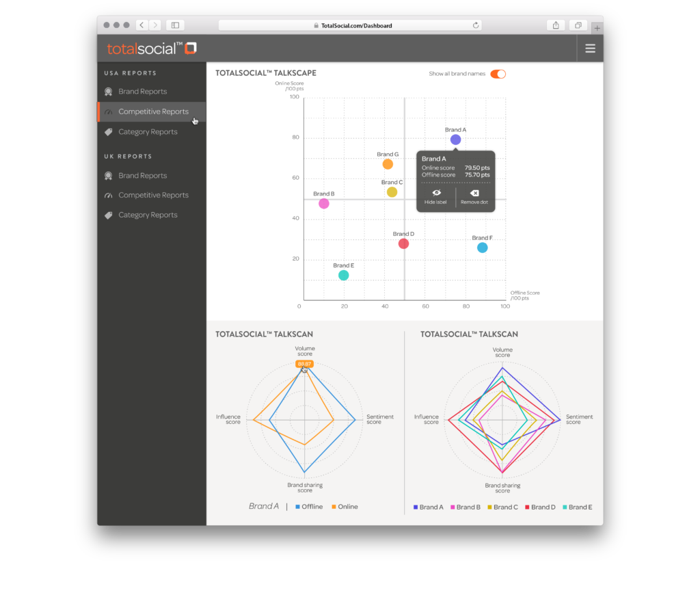Click 'Influence score' label in right Talkscan

tap(427, 419)
